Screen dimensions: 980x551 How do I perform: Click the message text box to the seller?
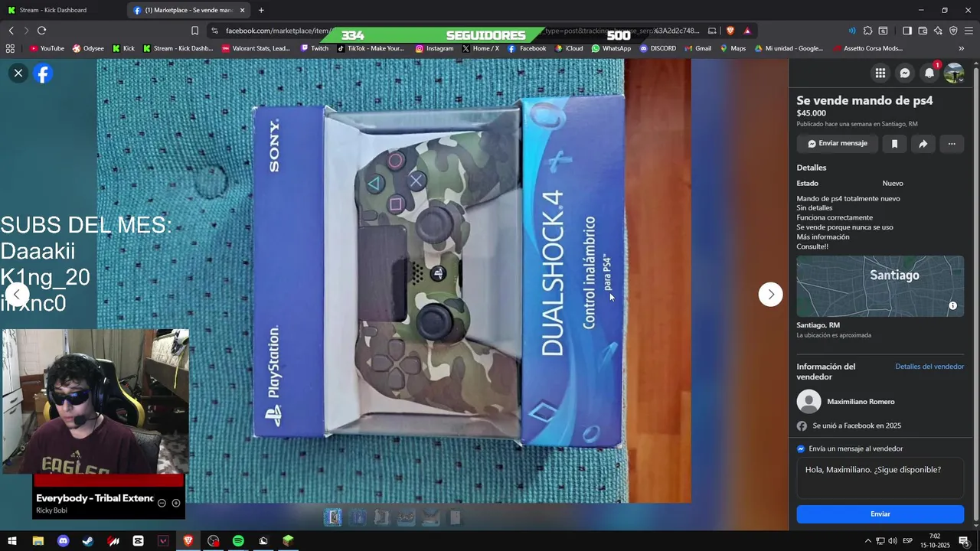pos(880,478)
